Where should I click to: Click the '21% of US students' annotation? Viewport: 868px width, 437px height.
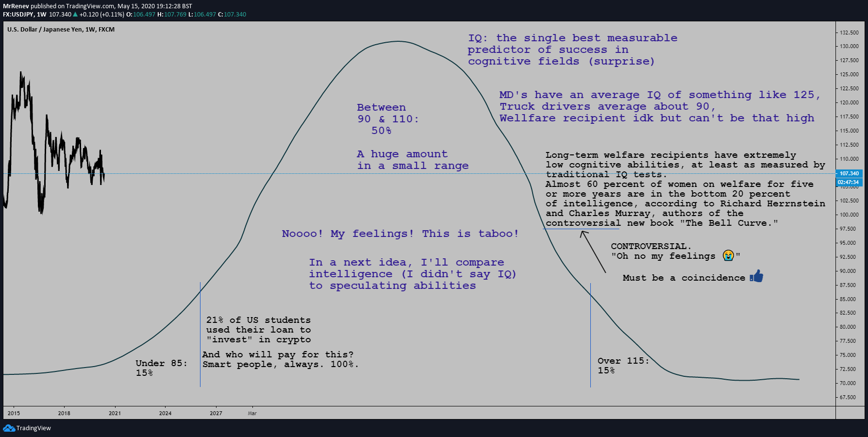259,330
